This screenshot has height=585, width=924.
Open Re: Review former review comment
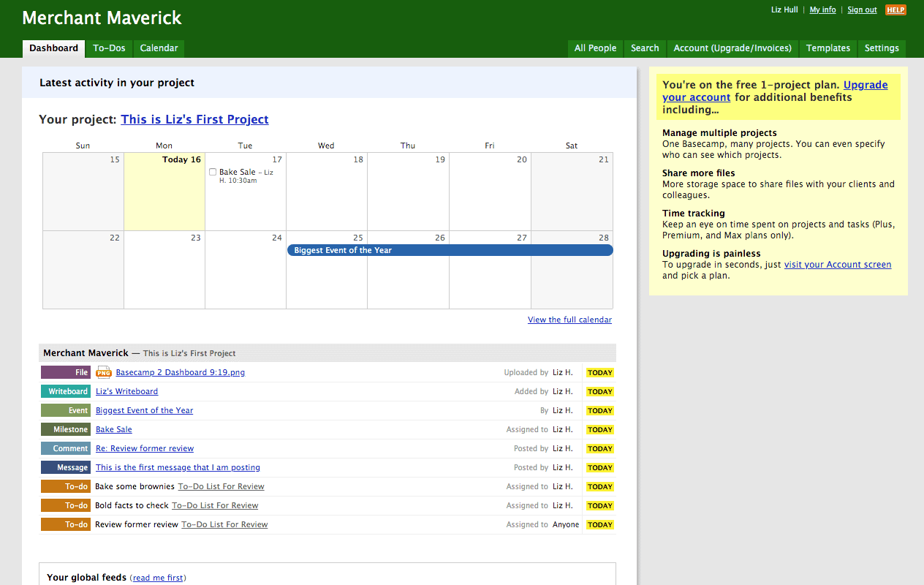point(145,448)
